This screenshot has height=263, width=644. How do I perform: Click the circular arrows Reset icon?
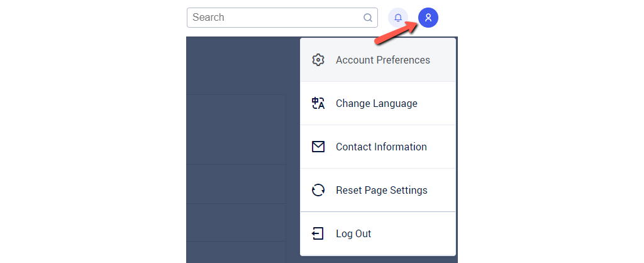point(318,190)
